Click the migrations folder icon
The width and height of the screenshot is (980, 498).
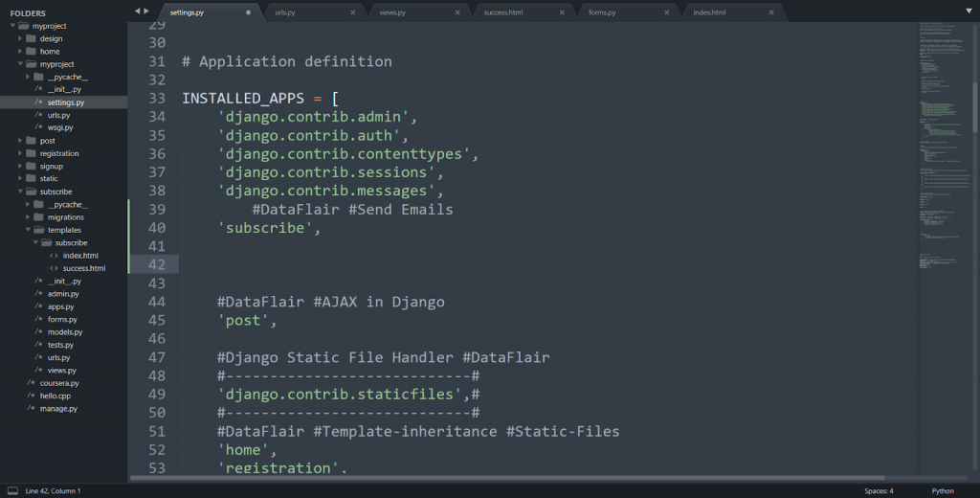click(38, 217)
